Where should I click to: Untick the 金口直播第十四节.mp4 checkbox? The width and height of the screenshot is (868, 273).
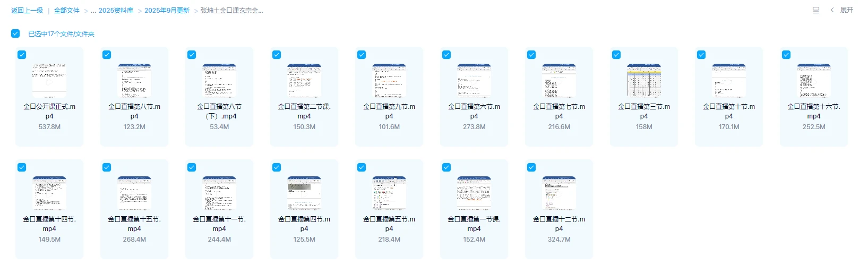coord(22,167)
